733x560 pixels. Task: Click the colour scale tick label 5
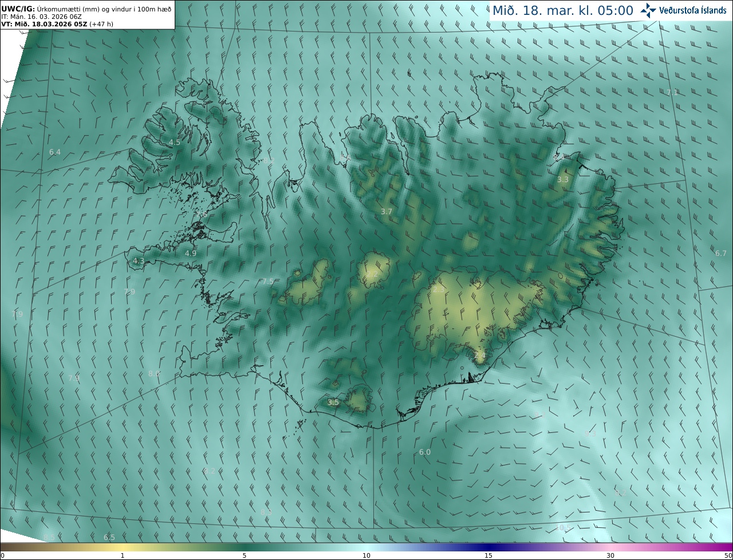tap(245, 555)
